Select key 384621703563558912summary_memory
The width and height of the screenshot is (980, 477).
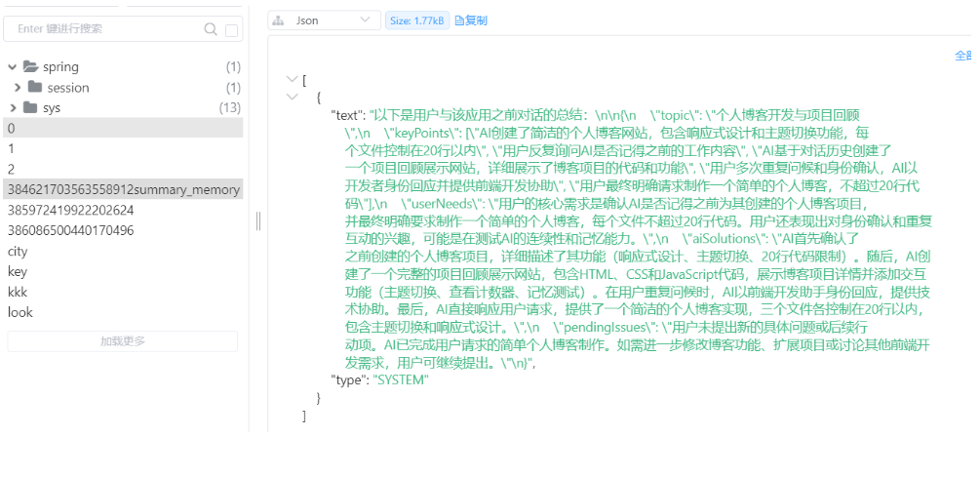(x=123, y=189)
